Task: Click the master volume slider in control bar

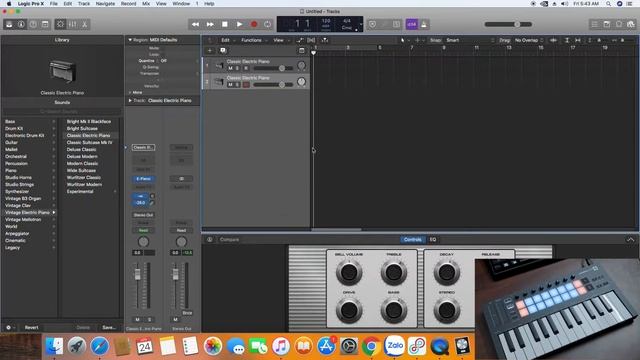Action: (x=508, y=24)
